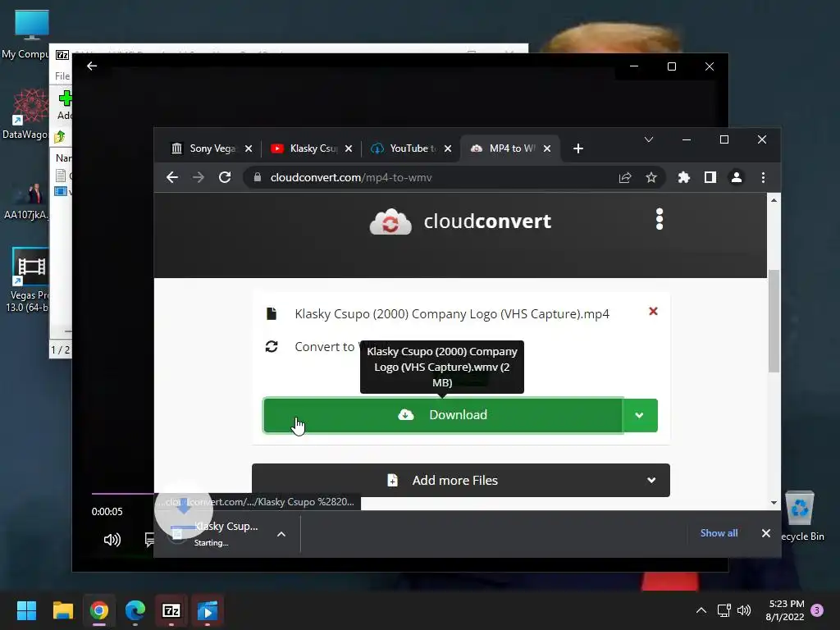Reload the cloudconvert page
The height and width of the screenshot is (630, 840).
point(225,177)
